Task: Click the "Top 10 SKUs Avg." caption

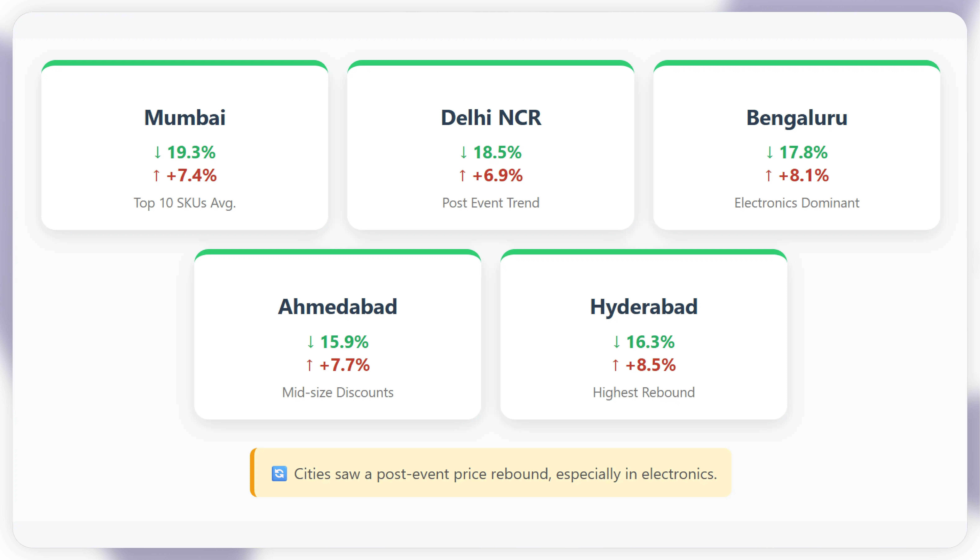Action: click(x=185, y=203)
